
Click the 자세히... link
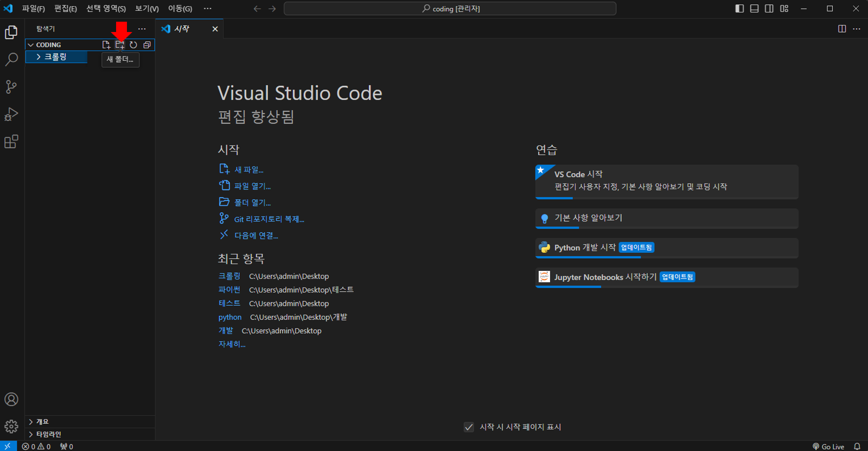click(x=232, y=344)
